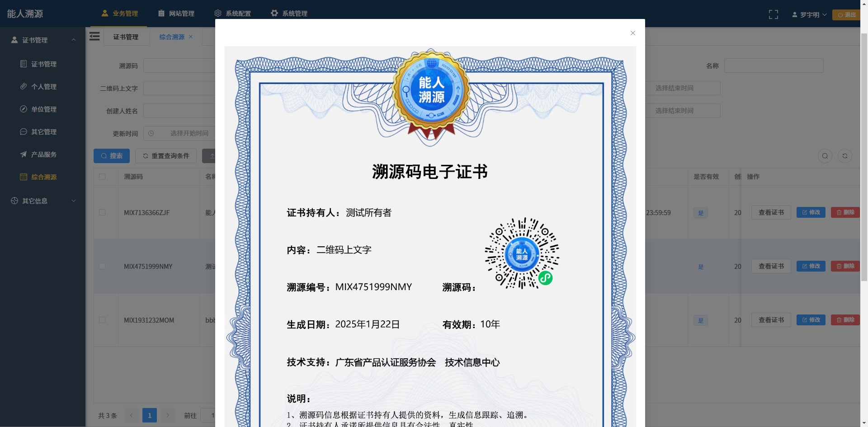Click 删除 for row MIX7136366ZJF
The image size is (868, 427).
point(845,212)
